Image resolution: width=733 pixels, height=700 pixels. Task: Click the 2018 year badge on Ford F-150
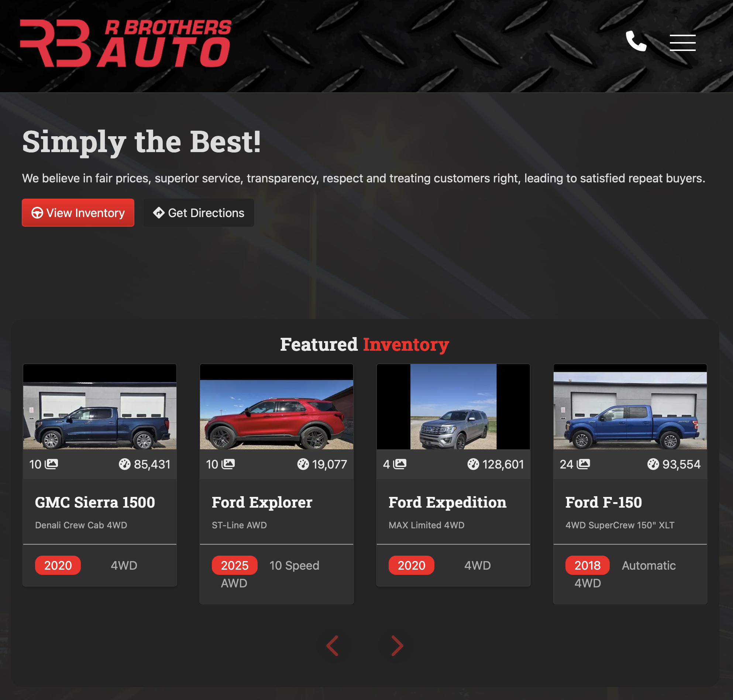tap(588, 565)
